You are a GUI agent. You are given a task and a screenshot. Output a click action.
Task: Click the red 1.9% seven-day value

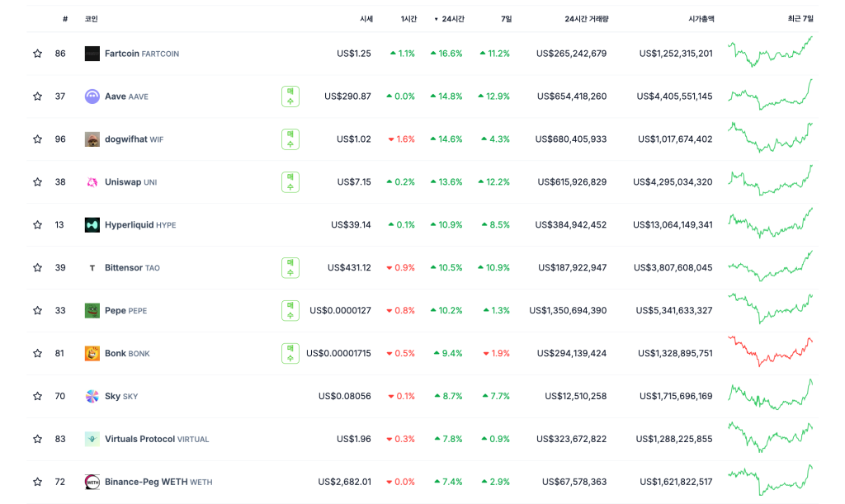pos(496,353)
